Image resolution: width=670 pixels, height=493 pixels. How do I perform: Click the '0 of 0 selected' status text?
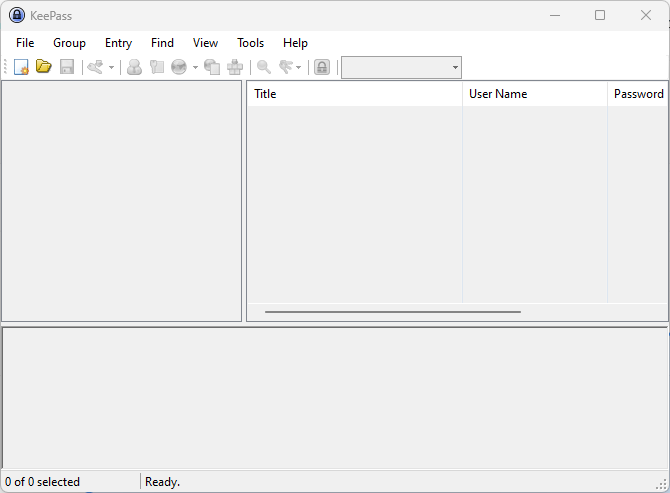(x=42, y=482)
